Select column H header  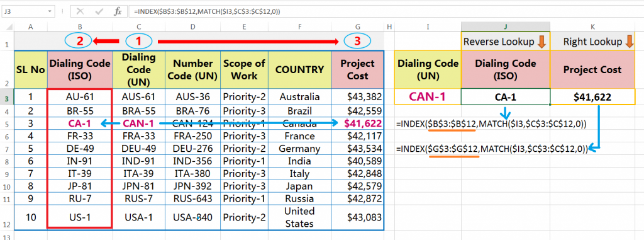point(389,26)
